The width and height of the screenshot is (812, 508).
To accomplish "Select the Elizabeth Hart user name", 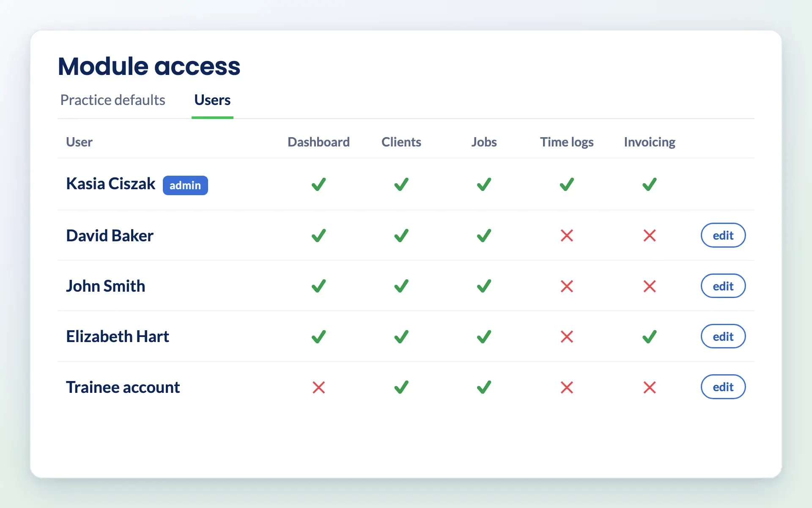I will click(x=118, y=337).
